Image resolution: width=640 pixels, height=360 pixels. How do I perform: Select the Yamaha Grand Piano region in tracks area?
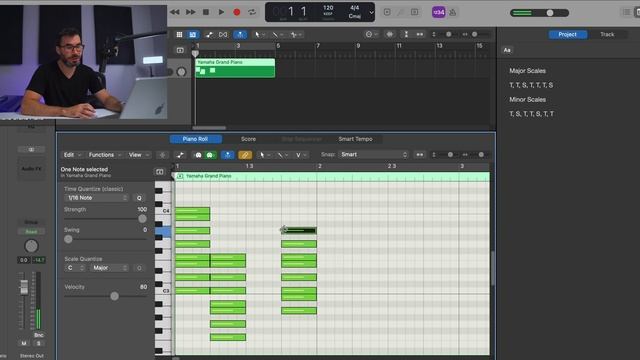point(235,68)
